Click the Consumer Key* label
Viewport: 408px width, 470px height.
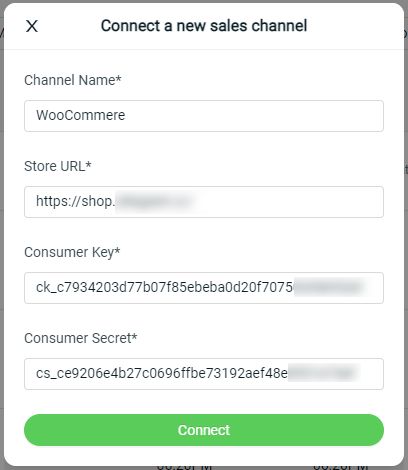72,252
